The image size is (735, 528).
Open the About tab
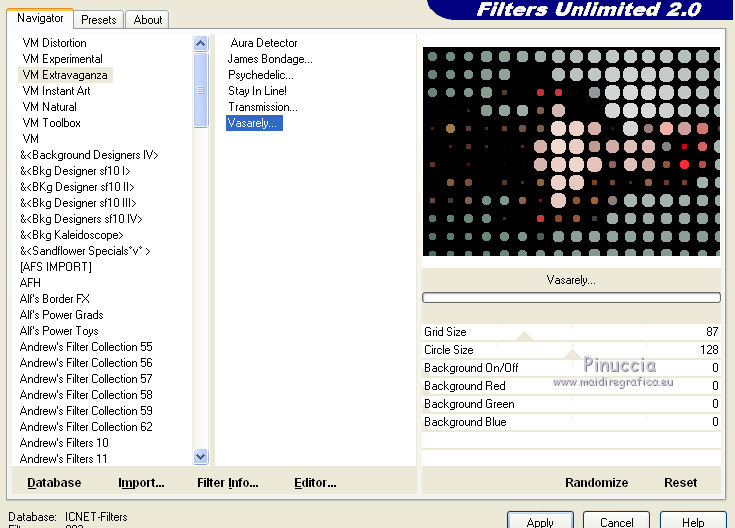coord(148,20)
